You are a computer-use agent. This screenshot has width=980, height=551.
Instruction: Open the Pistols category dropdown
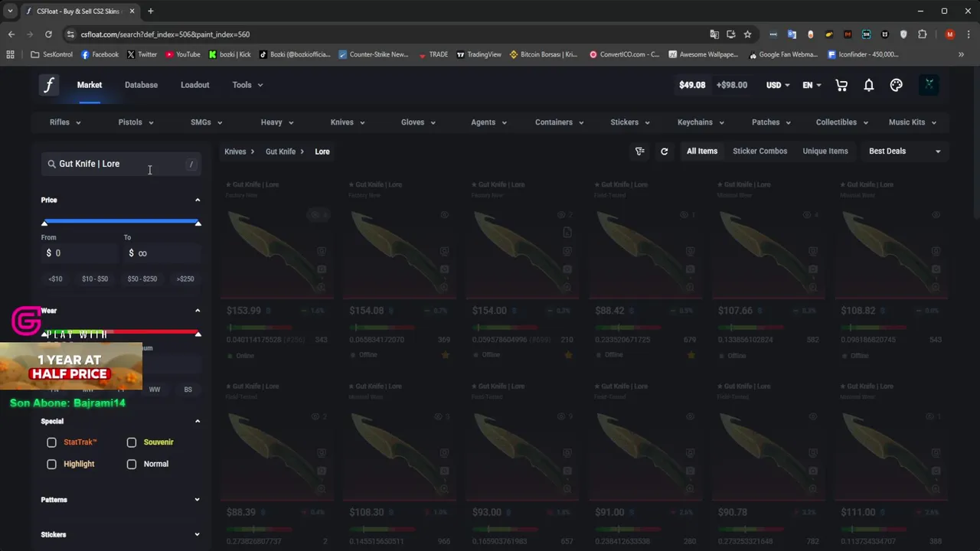[136, 122]
